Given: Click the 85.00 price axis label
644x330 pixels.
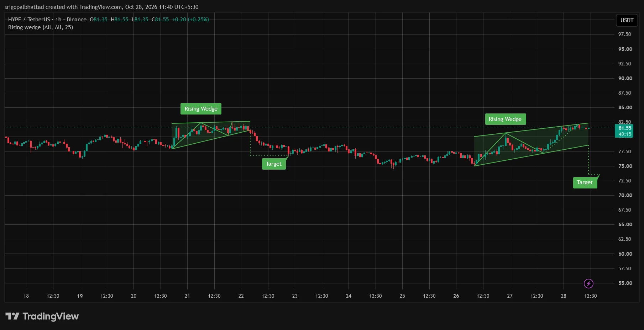Looking at the screenshot, I should 625,107.
